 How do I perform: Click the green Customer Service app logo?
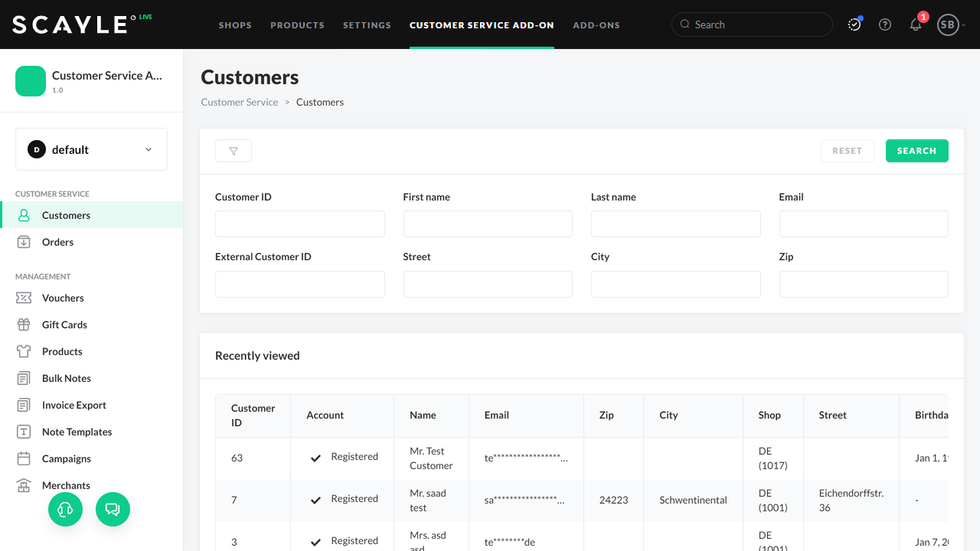(x=31, y=81)
